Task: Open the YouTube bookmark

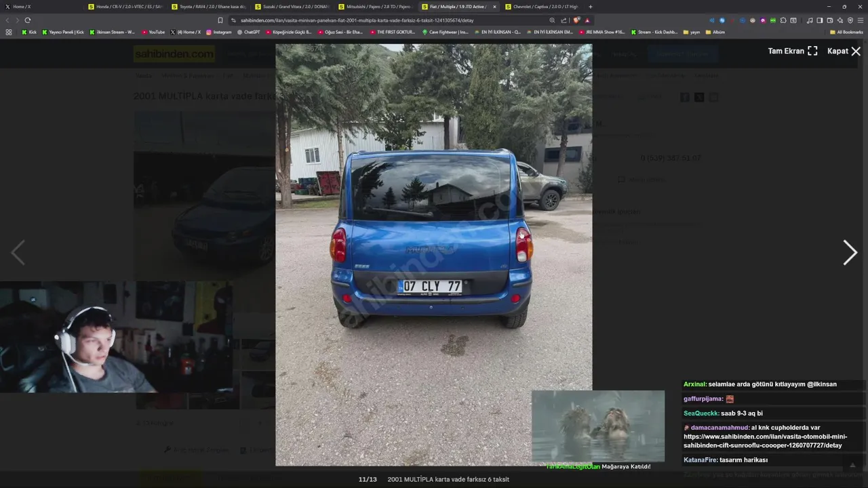Action: pyautogui.click(x=153, y=32)
